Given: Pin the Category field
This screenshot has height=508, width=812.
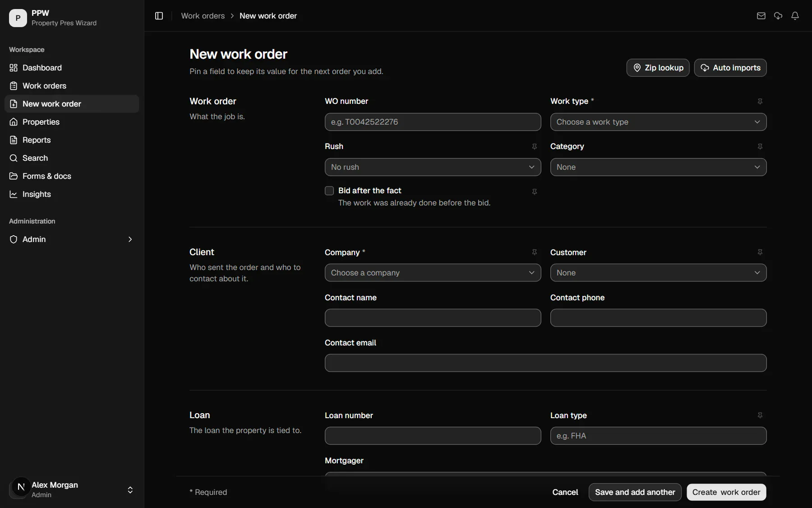Looking at the screenshot, I should tap(760, 147).
